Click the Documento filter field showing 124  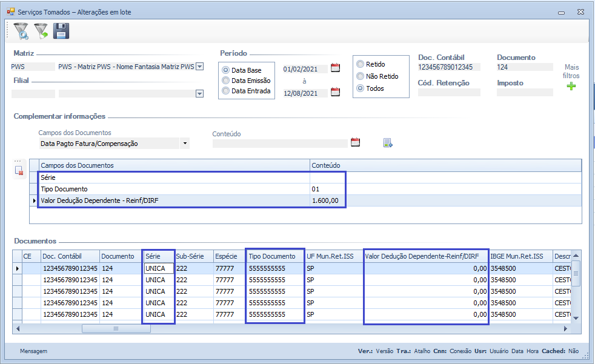point(524,67)
